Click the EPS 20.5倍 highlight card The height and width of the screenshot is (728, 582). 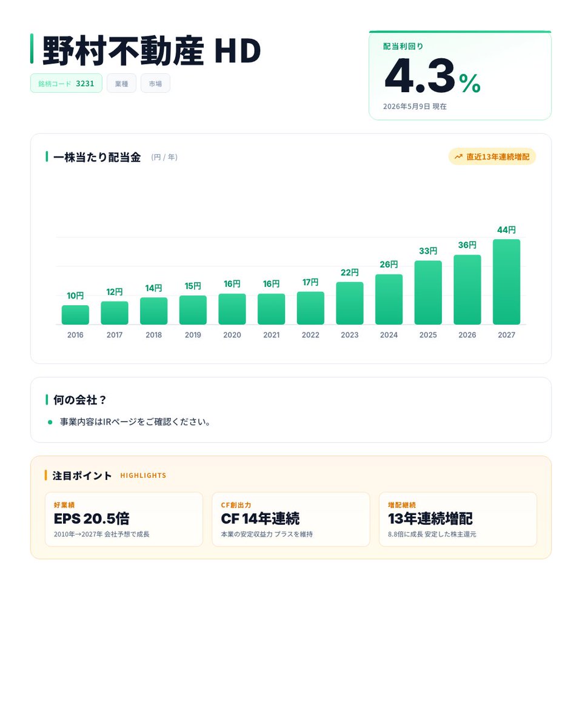124,519
